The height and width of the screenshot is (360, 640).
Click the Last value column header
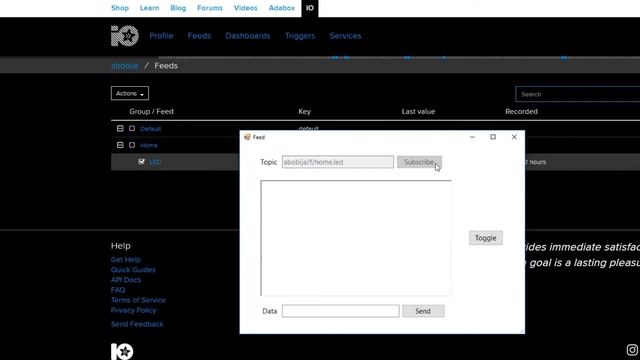click(x=418, y=111)
